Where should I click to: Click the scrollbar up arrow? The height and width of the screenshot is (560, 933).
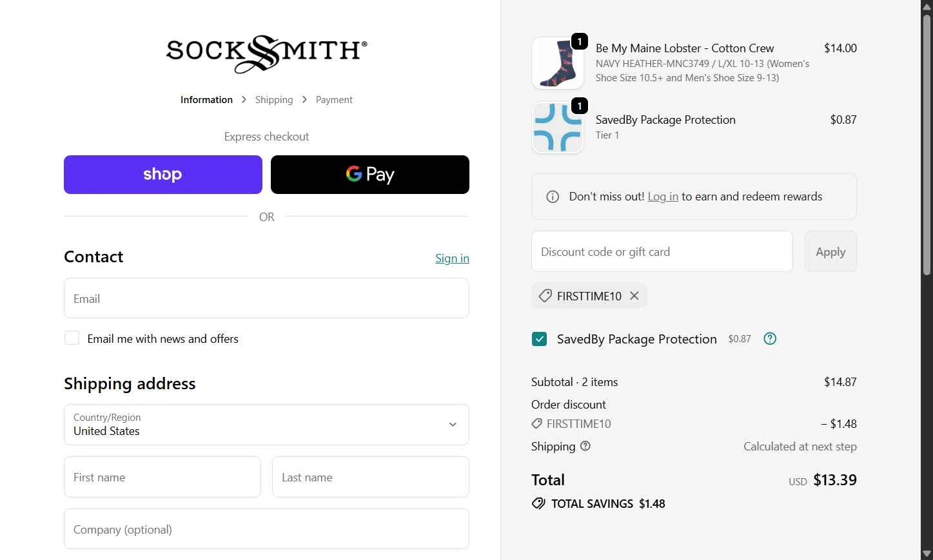point(927,6)
